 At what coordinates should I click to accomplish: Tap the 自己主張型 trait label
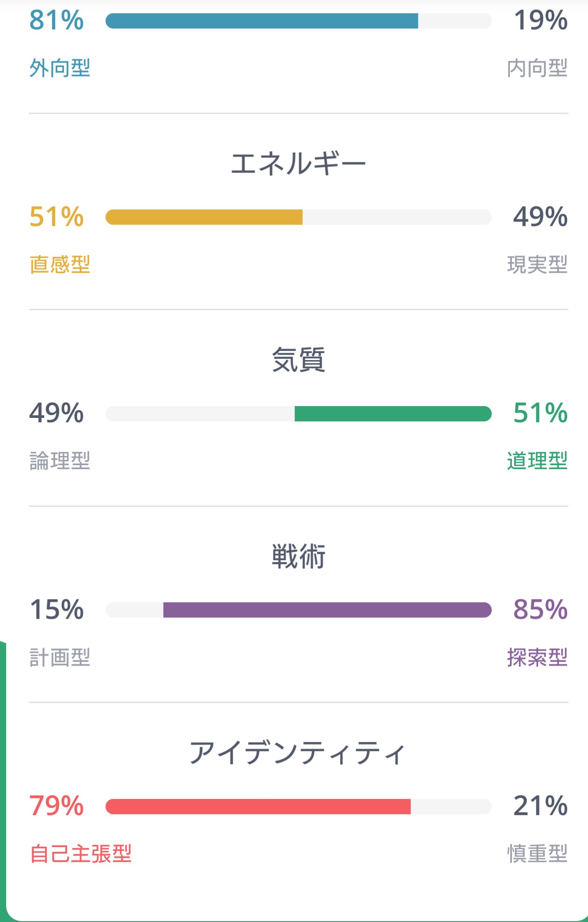(80, 854)
